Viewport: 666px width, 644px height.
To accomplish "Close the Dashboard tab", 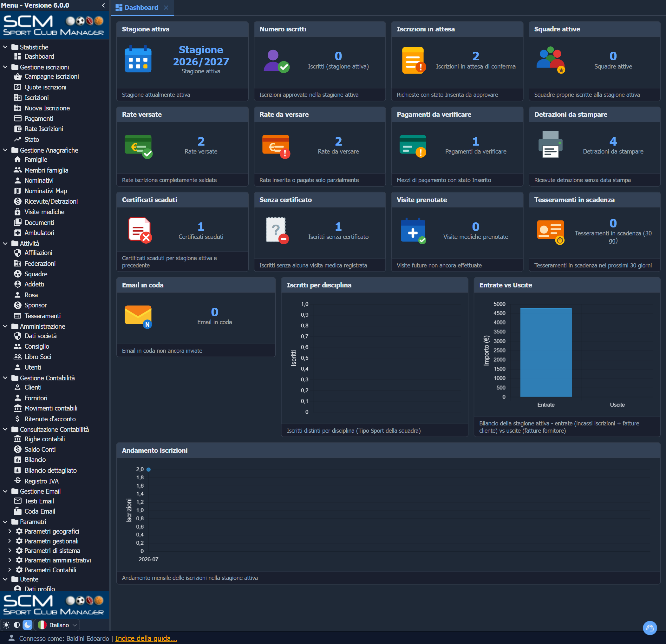I will (x=166, y=8).
